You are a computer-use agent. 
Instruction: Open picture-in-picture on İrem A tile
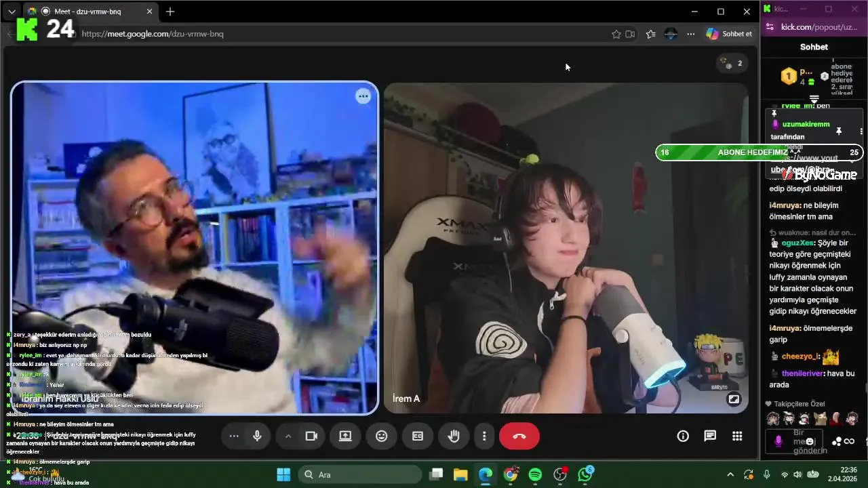click(734, 399)
